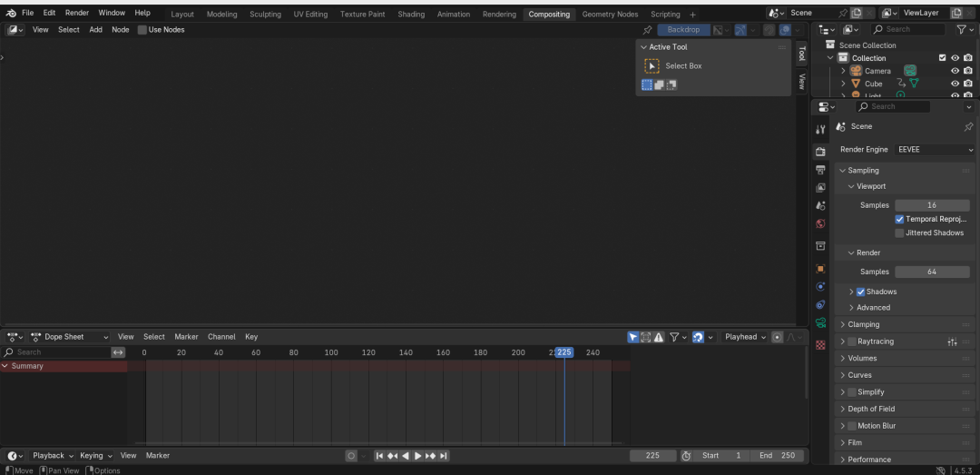
Task: Open the Render menu
Action: coord(77,13)
